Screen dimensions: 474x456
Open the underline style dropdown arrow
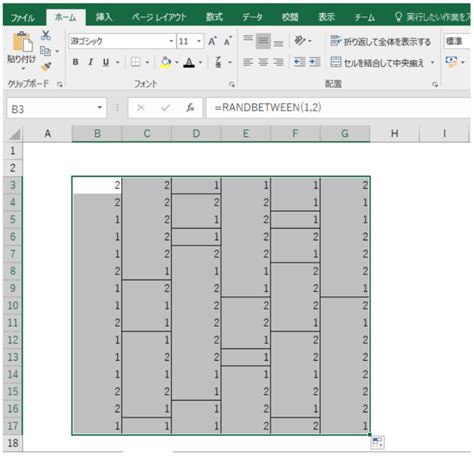117,62
